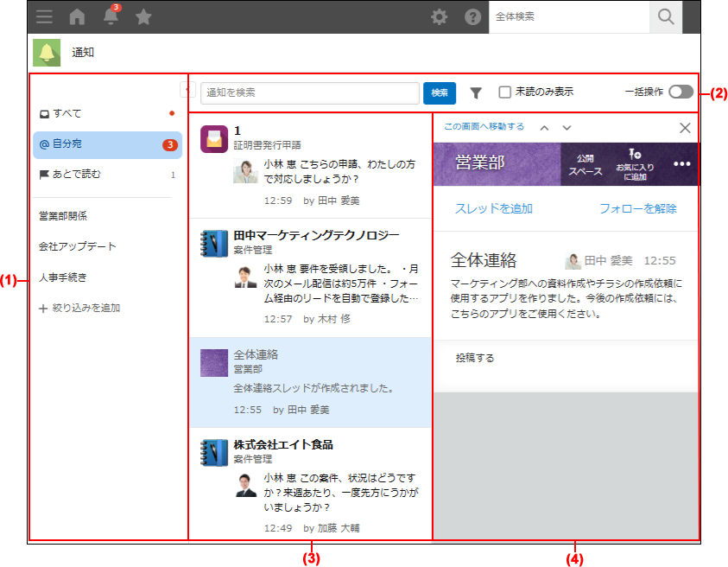Open the favorites star icon
Screen dimensions: 728x567
click(143, 17)
